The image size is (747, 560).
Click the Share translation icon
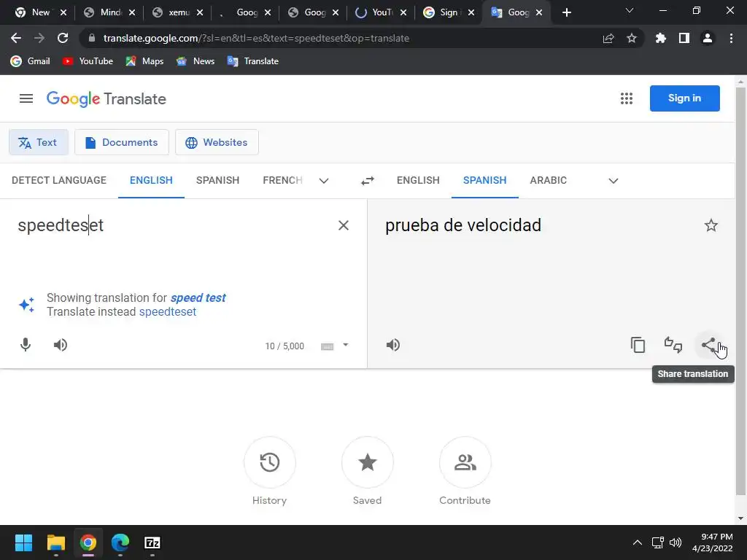tap(708, 345)
